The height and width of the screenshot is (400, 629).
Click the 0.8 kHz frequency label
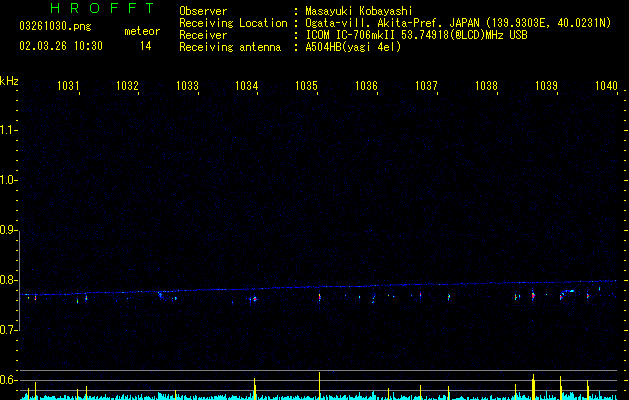click(x=8, y=280)
